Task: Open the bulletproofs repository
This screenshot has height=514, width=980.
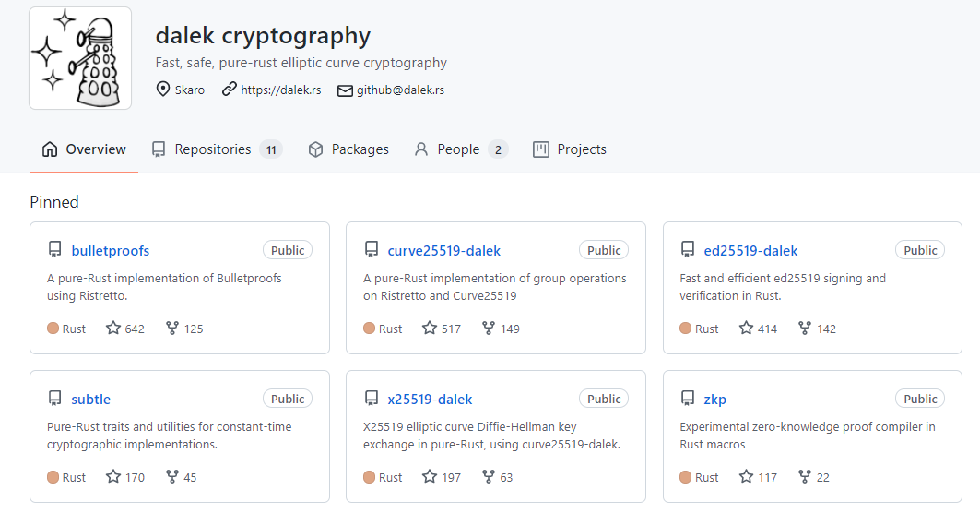Action: pyautogui.click(x=110, y=250)
